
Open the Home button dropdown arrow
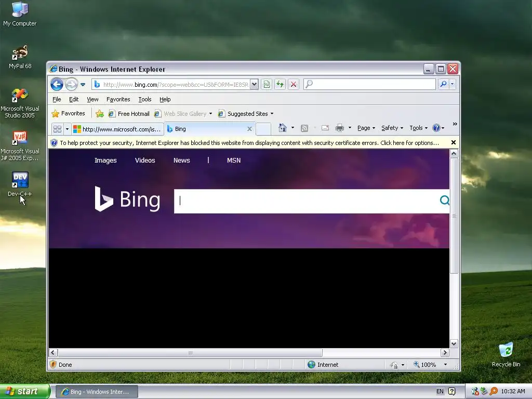tap(293, 128)
